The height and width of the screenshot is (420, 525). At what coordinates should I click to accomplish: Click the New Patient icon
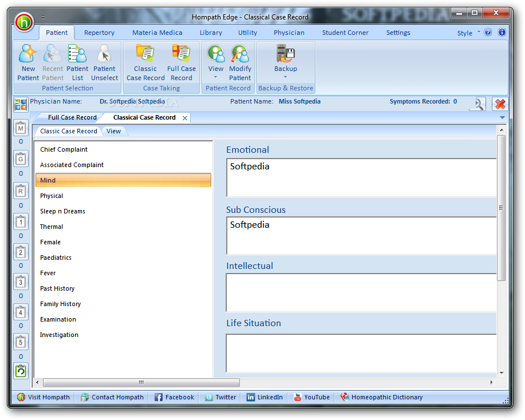tap(28, 54)
